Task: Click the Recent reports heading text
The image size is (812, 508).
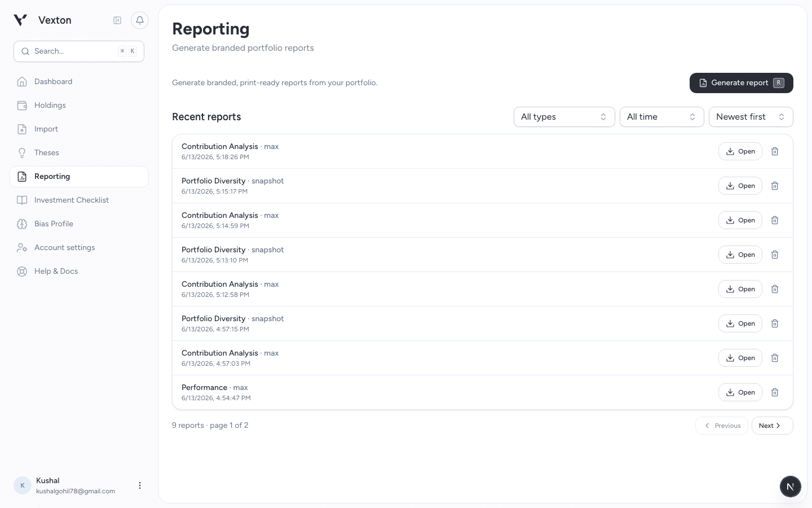Action: pos(206,117)
